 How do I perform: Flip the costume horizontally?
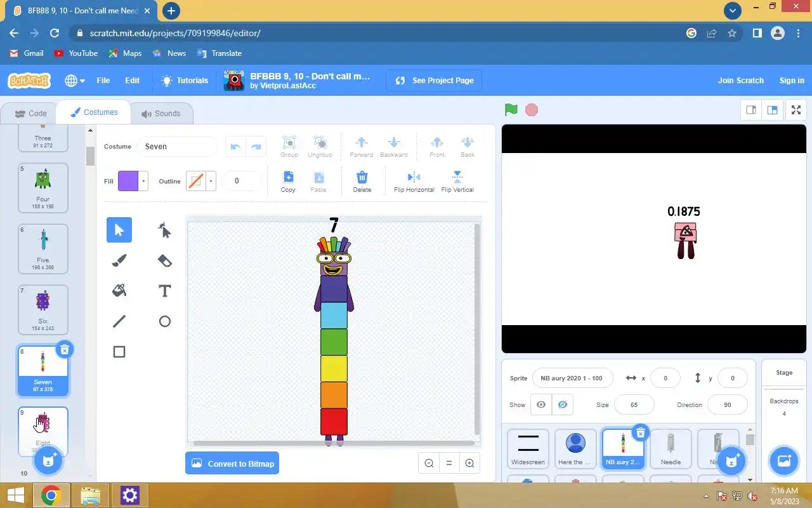pos(414,181)
